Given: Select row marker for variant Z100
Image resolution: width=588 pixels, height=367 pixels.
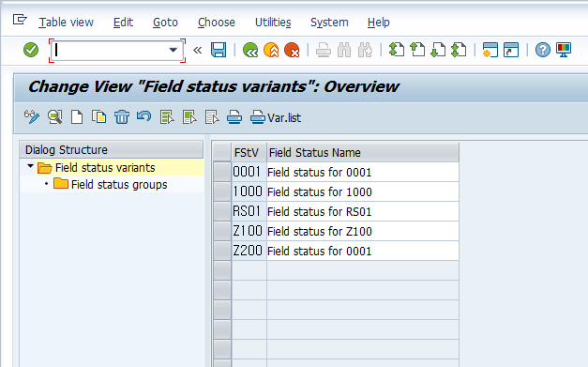Looking at the screenshot, I should click(222, 231).
